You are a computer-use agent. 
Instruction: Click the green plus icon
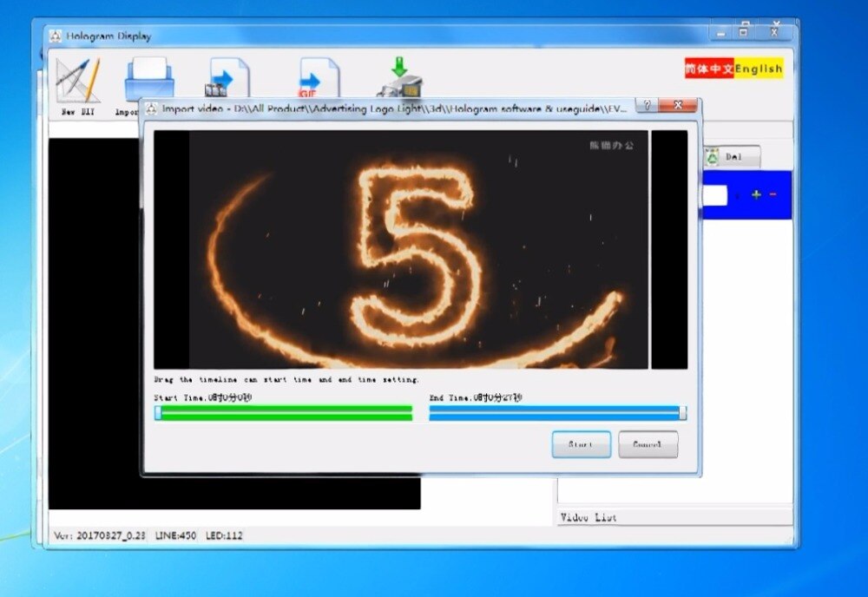click(756, 194)
